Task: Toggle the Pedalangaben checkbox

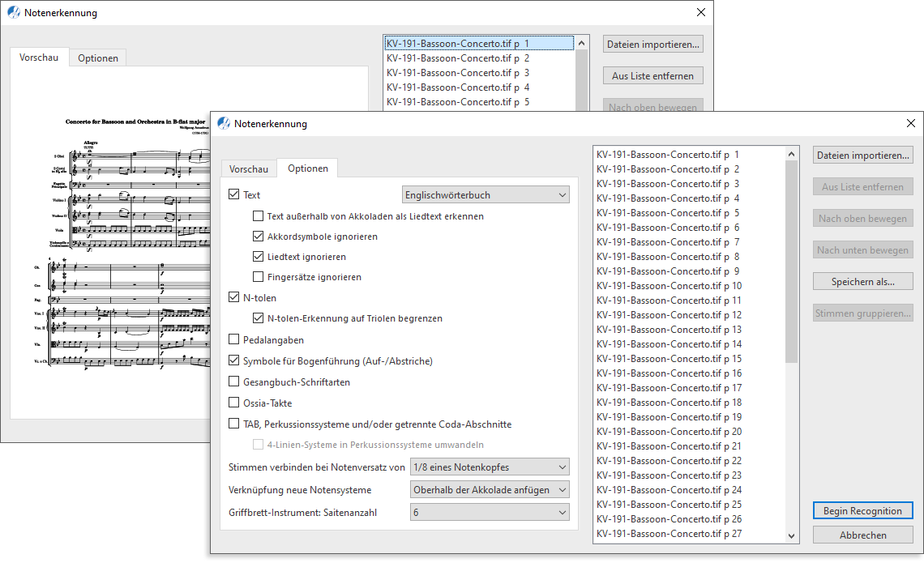Action: 234,340
